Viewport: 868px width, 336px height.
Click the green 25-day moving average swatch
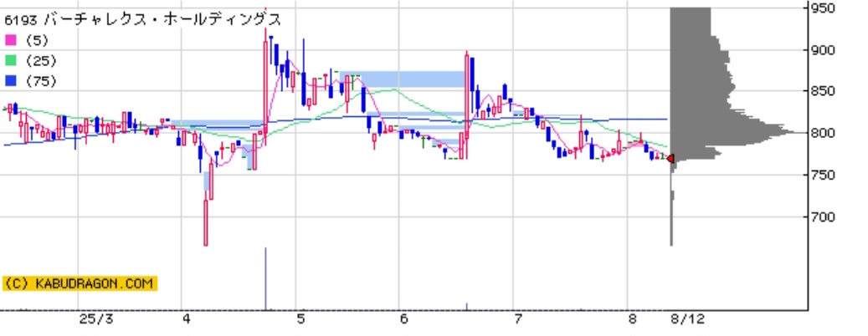[11, 61]
